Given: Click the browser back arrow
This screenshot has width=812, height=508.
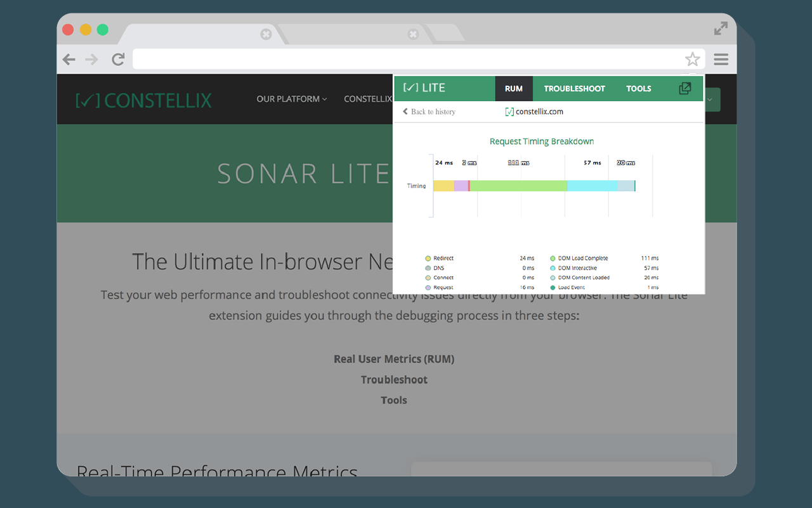Looking at the screenshot, I should pos(69,60).
